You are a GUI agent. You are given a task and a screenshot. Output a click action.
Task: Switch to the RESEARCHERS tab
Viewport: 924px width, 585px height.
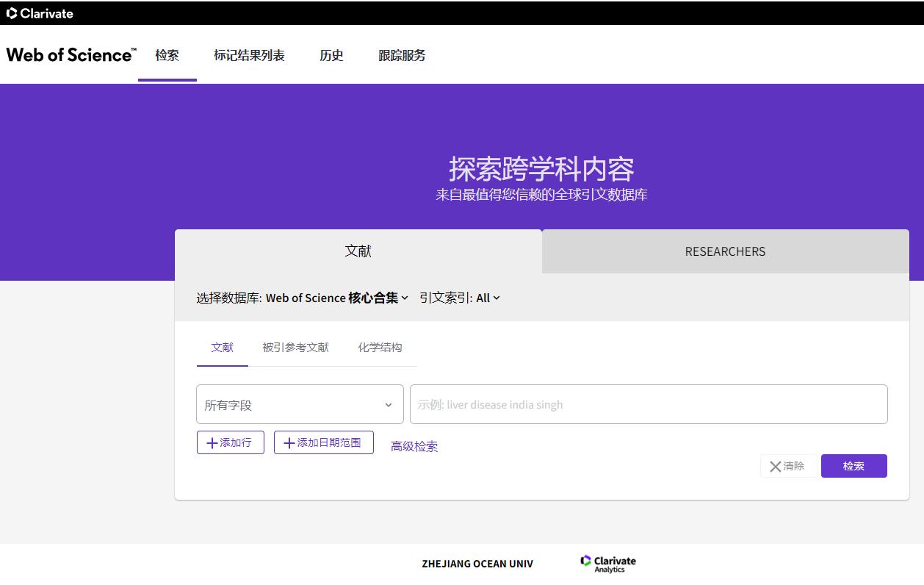(x=726, y=251)
